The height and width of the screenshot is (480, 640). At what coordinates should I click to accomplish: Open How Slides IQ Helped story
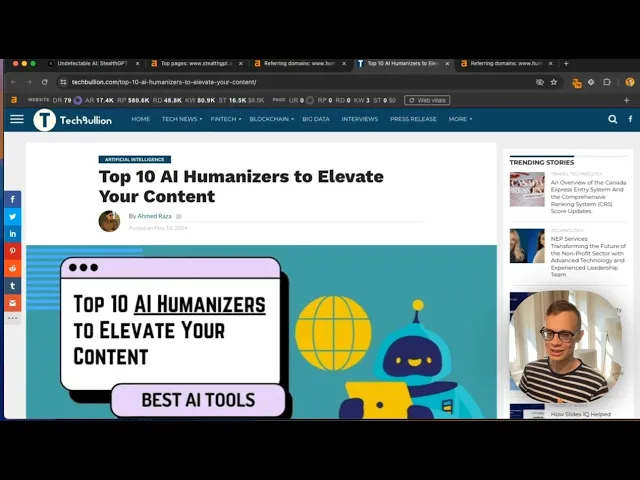(x=581, y=414)
